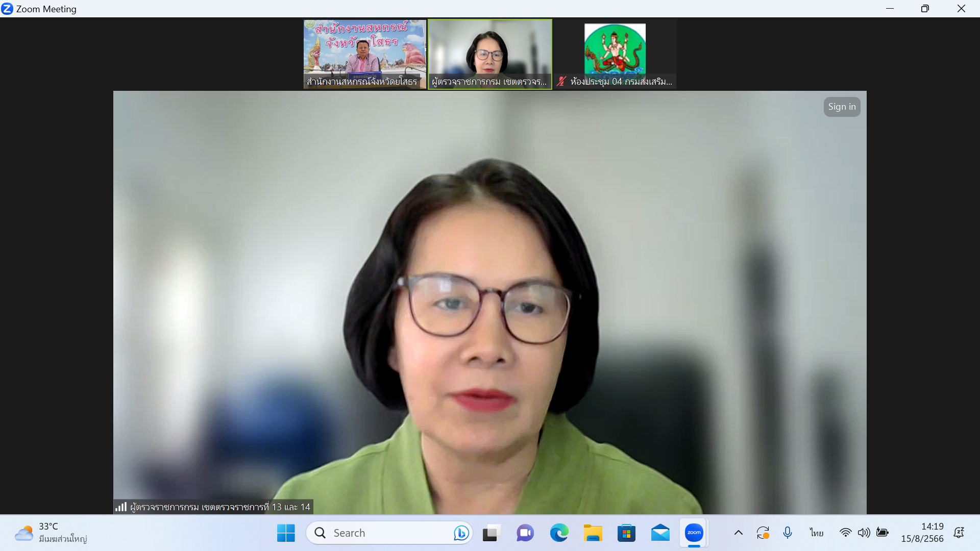
Task: Expand the hidden system tray icons chevron
Action: [x=738, y=533]
